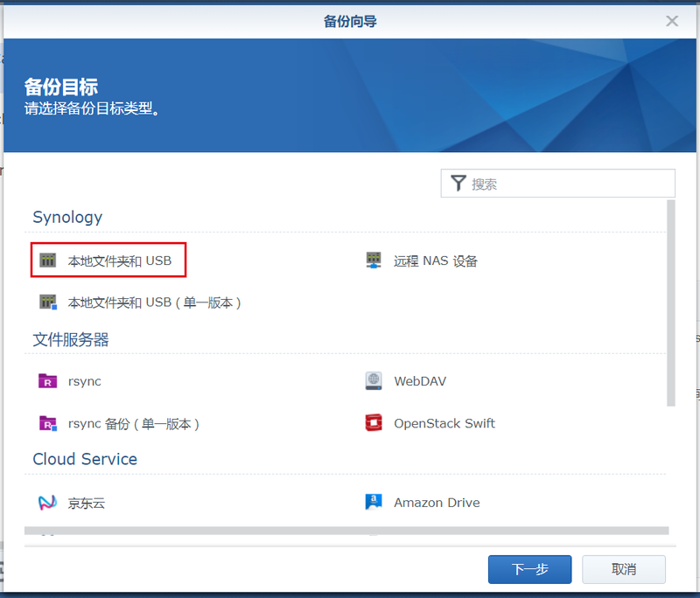This screenshot has height=598, width=700.
Task: Click the WebDAV globe server icon
Action: (x=374, y=381)
